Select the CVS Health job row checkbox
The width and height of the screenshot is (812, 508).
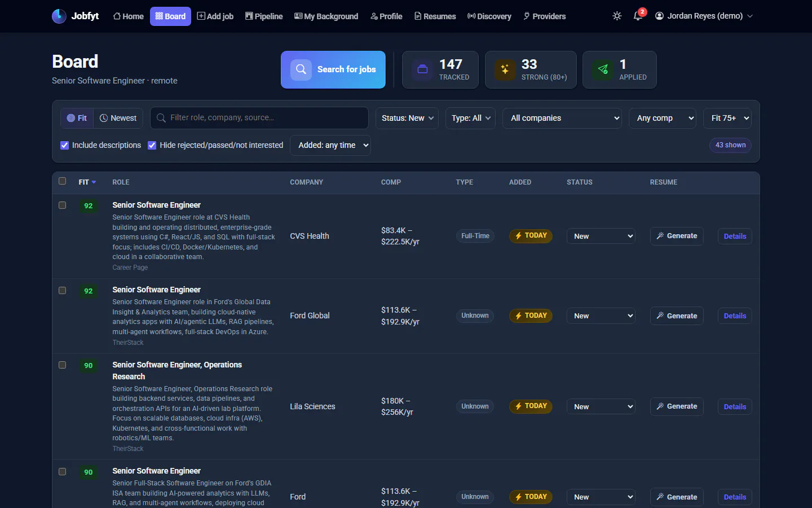(x=63, y=205)
